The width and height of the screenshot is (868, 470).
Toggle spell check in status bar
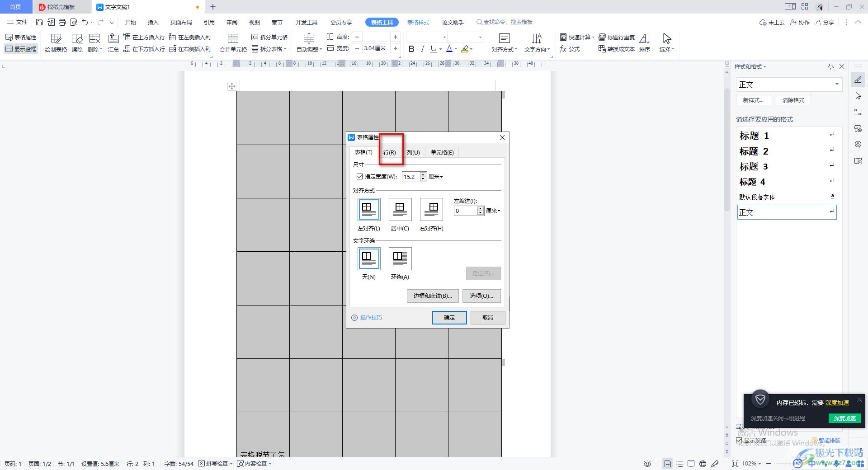(x=215, y=464)
